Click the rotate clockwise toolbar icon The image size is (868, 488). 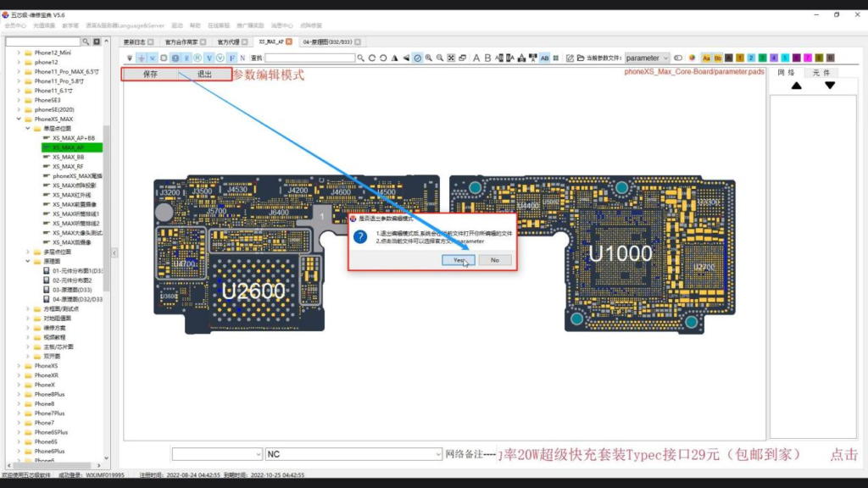372,58
